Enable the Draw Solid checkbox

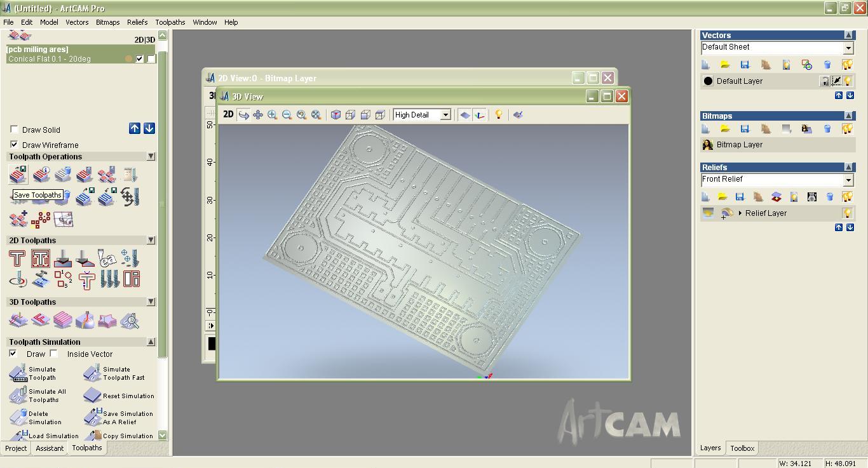pos(14,130)
